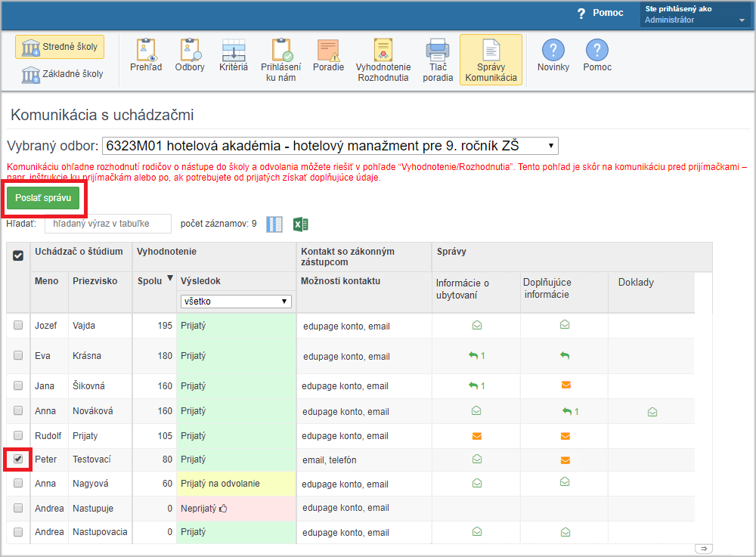The height and width of the screenshot is (557, 756).
Task: Open Andrea Nastupovacia's Doplňujúce informácie envelope
Action: coord(565,532)
